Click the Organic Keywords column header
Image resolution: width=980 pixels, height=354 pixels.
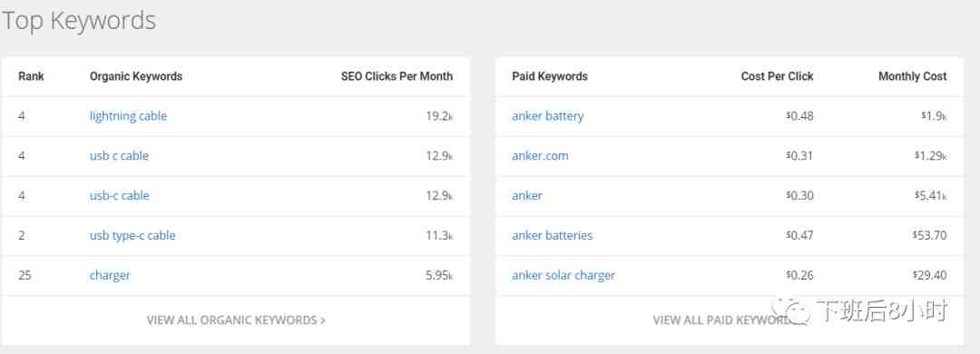click(x=136, y=76)
